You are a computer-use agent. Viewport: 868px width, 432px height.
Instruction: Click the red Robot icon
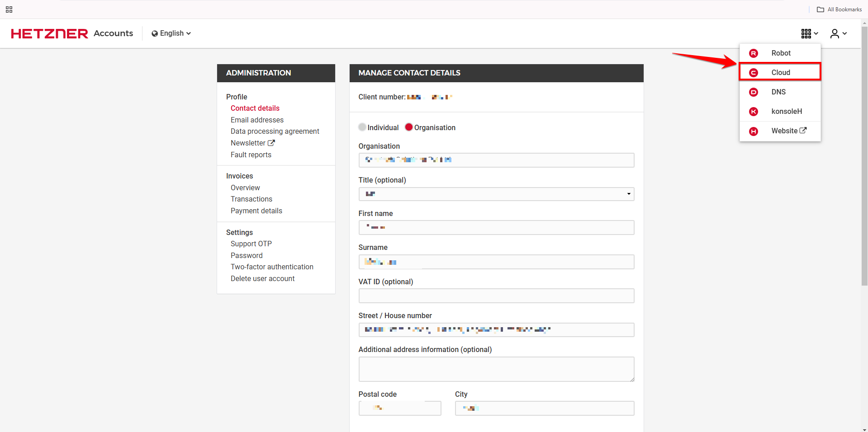pyautogui.click(x=753, y=53)
